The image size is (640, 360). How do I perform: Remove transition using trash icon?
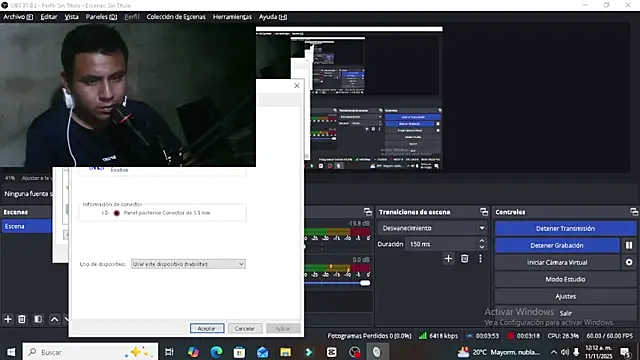click(464, 259)
